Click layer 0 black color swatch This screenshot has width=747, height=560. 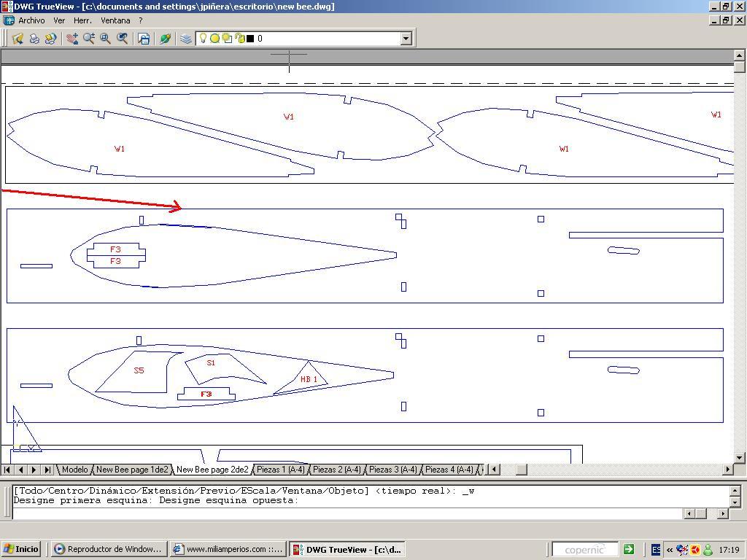click(250, 39)
